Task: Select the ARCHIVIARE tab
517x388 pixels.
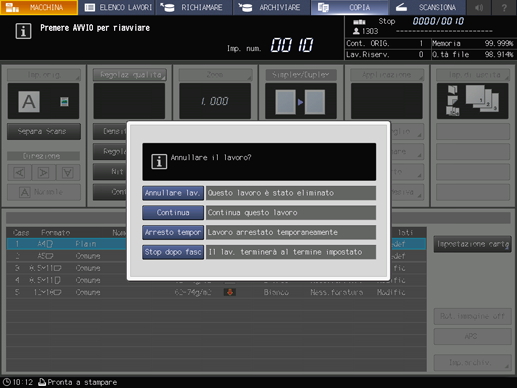Action: click(272, 7)
